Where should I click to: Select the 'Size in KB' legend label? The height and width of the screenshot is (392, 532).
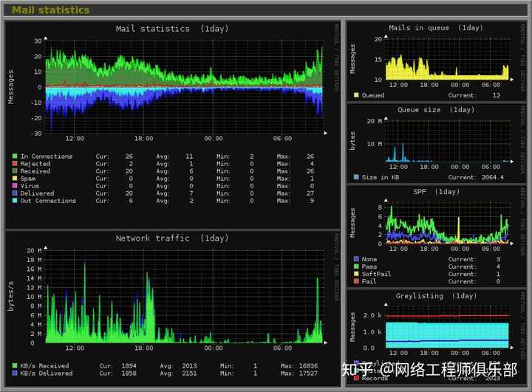pos(381,177)
